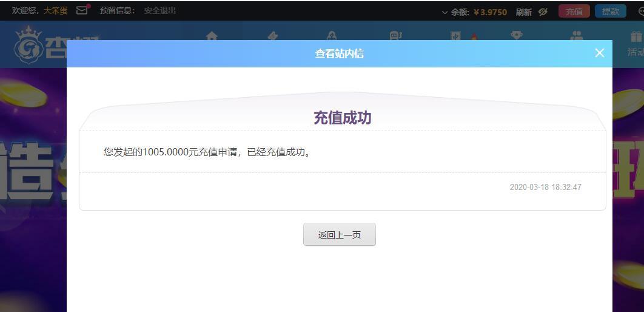
Task: Toggle the hide-balance eye icon
Action: (x=543, y=12)
